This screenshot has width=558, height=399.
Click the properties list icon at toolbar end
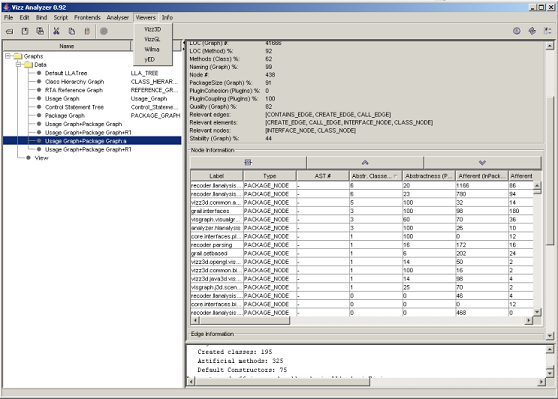coord(548,31)
